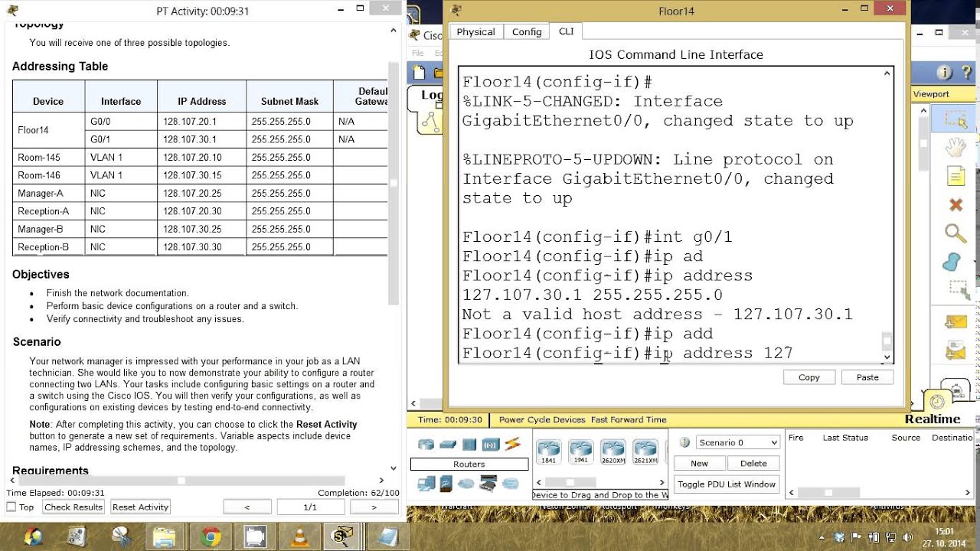Click the device list horizontal scrollbar thumb
This screenshot has width=980, height=551.
pos(570,482)
